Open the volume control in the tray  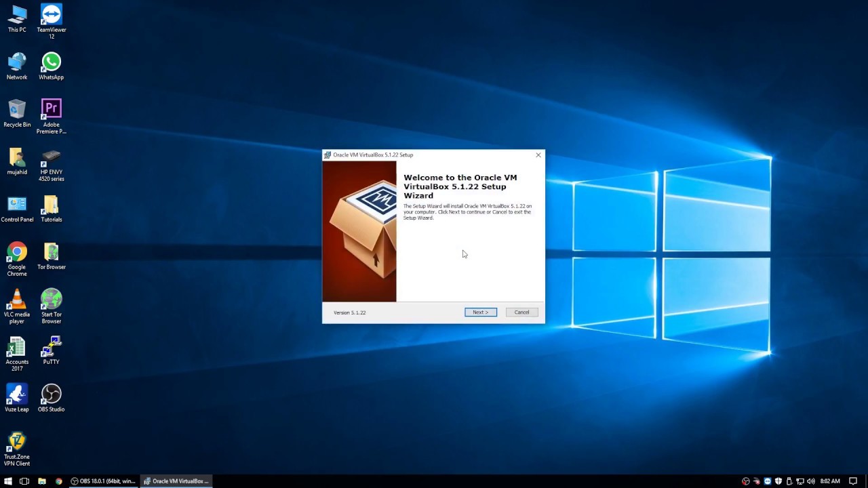811,481
